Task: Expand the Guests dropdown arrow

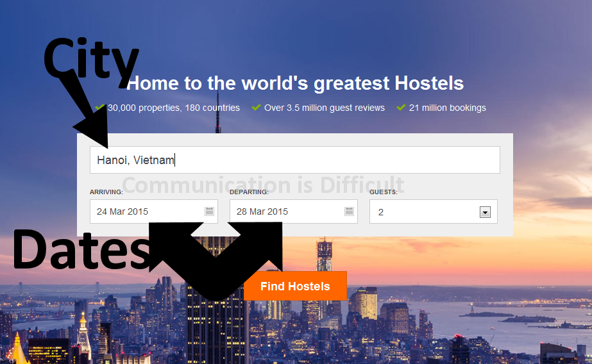Action: [485, 212]
